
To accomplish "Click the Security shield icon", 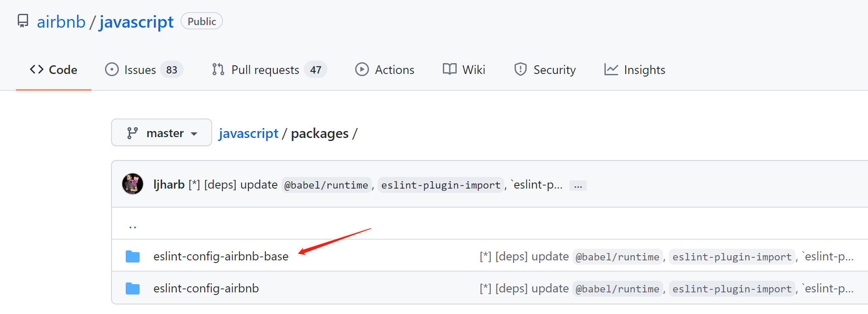I will pos(520,70).
